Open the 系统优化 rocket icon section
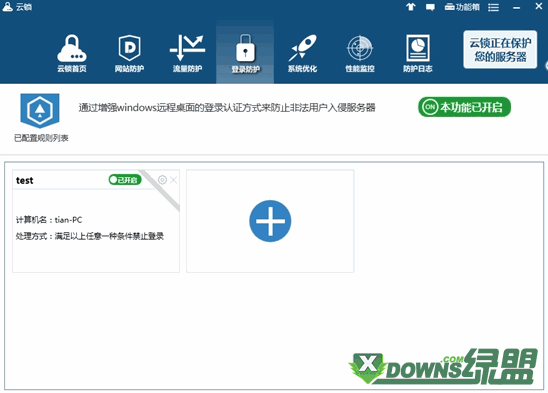 [x=303, y=53]
